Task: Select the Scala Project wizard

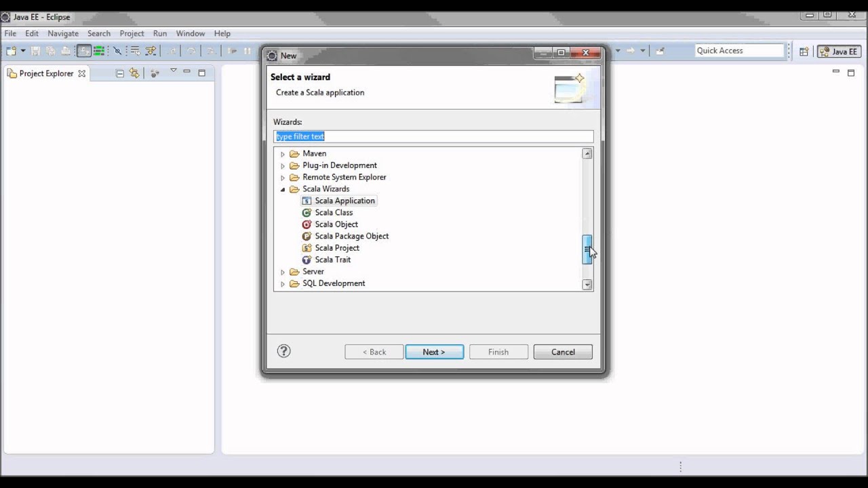Action: [337, 248]
